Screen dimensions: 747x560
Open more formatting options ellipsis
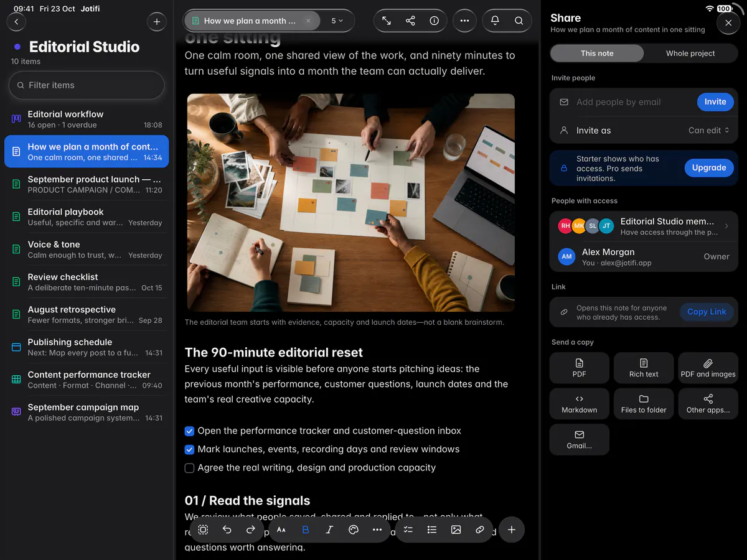click(x=377, y=530)
